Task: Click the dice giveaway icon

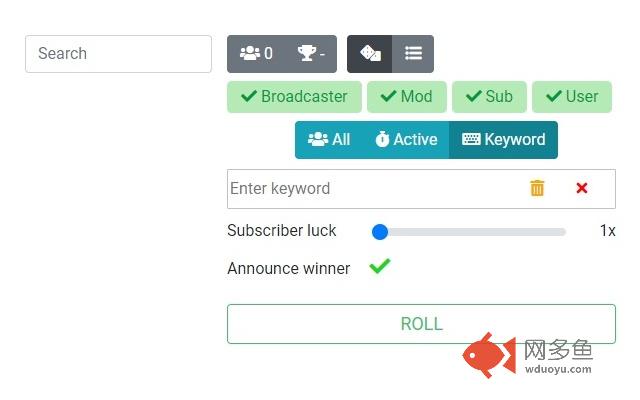Action: pyautogui.click(x=369, y=54)
